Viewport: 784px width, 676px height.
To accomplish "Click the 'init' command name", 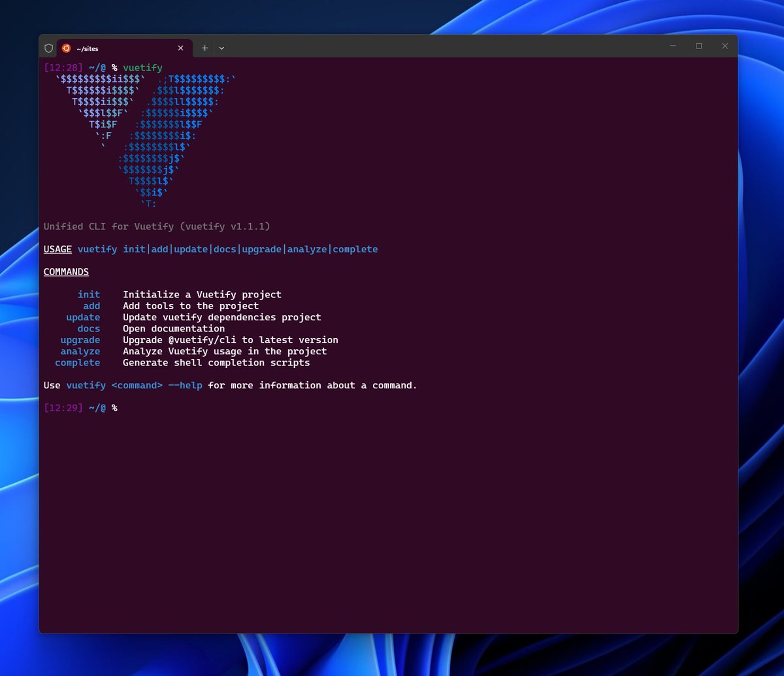I will coord(89,294).
